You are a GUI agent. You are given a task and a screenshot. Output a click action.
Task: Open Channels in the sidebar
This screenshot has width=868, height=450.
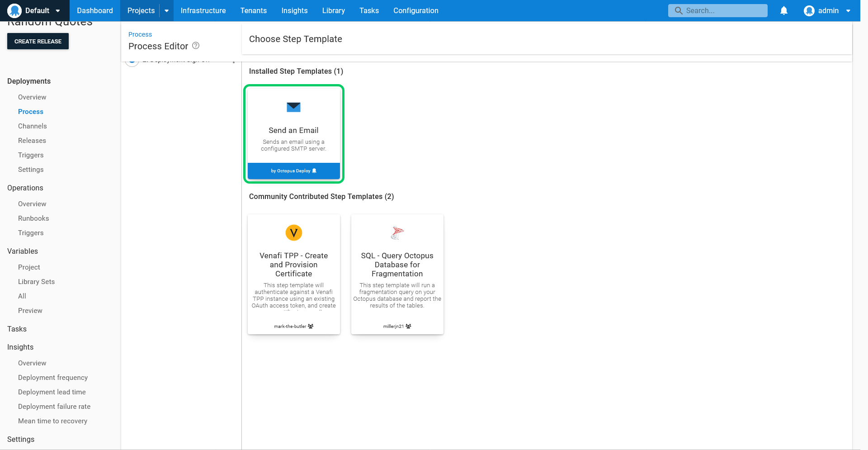click(33, 126)
